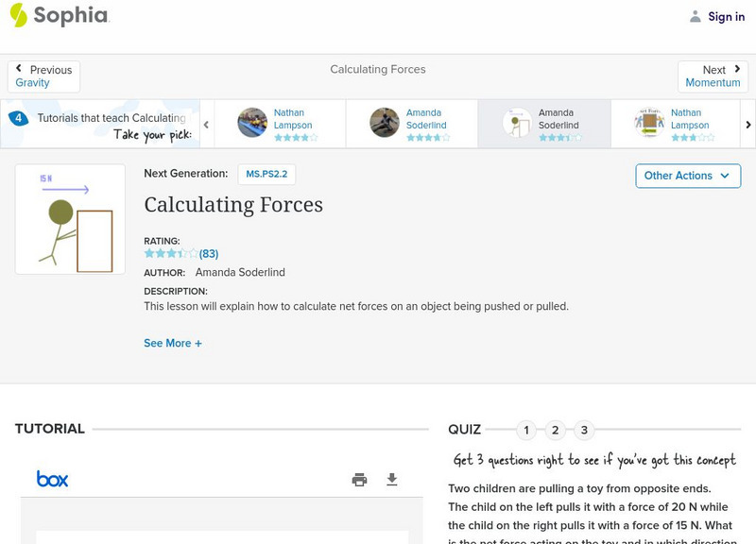The width and height of the screenshot is (756, 544).
Task: Click the TUTORIAL section heading
Action: pyautogui.click(x=50, y=429)
